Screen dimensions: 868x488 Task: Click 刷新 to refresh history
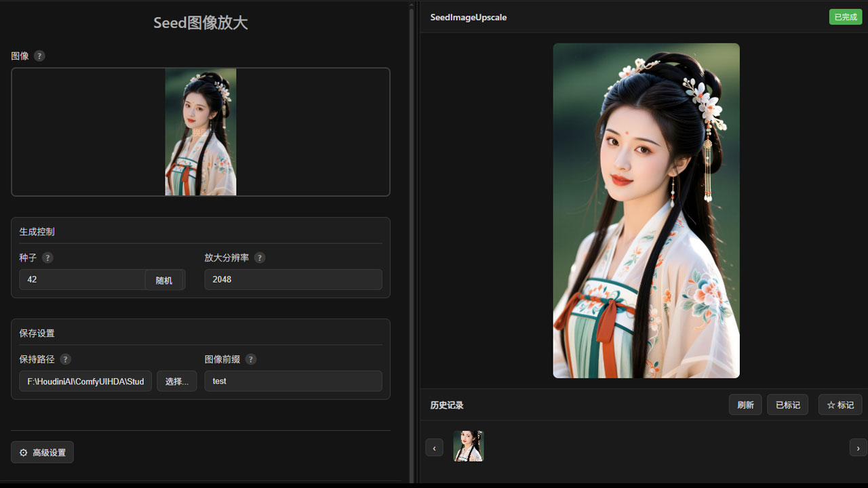point(745,405)
